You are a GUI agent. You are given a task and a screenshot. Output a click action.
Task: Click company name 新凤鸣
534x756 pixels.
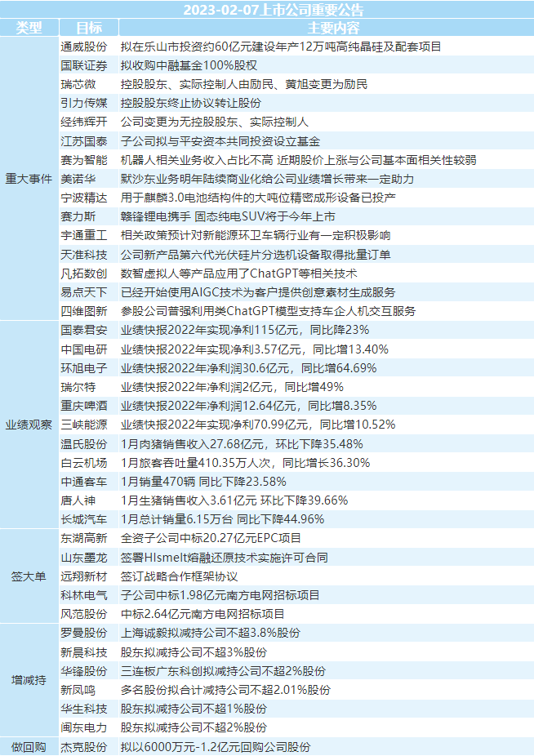pos(78,689)
